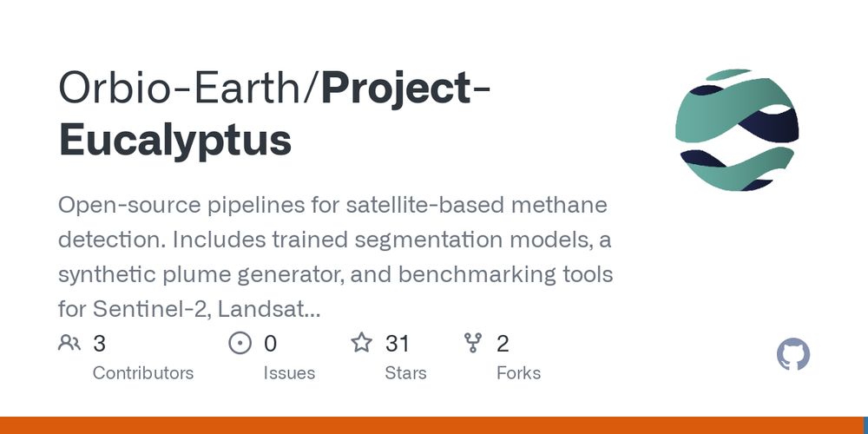The height and width of the screenshot is (434, 868).
Task: Click the forks count number 2
Action: pyautogui.click(x=503, y=343)
